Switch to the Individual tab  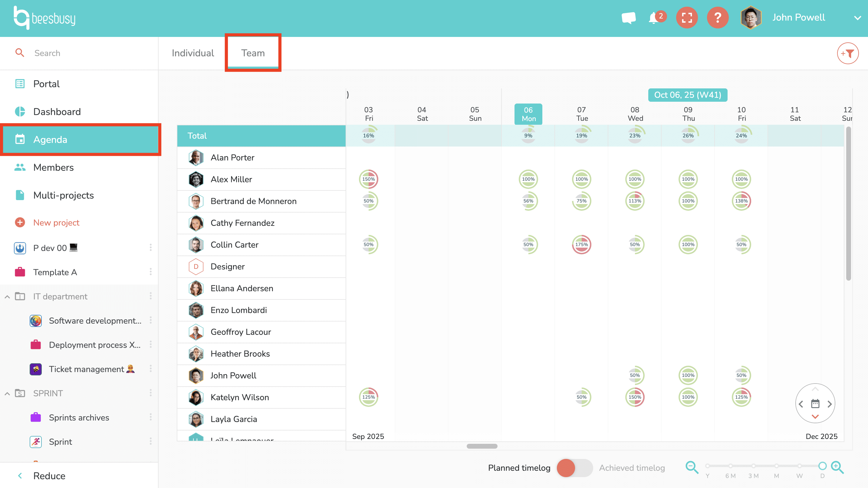pyautogui.click(x=193, y=53)
